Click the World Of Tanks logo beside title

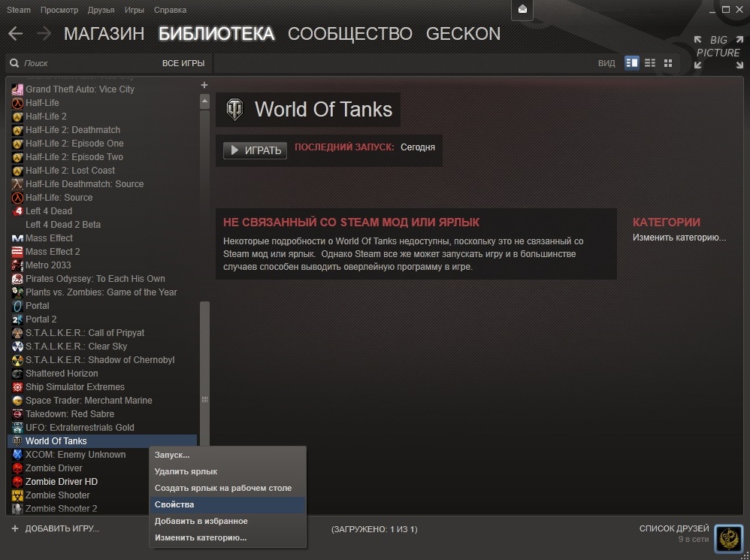(234, 110)
